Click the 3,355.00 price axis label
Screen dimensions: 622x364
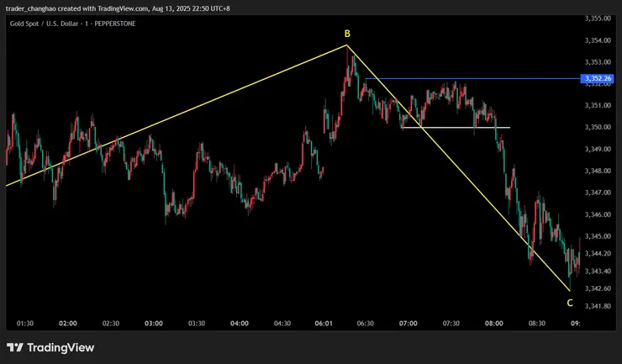pyautogui.click(x=598, y=18)
